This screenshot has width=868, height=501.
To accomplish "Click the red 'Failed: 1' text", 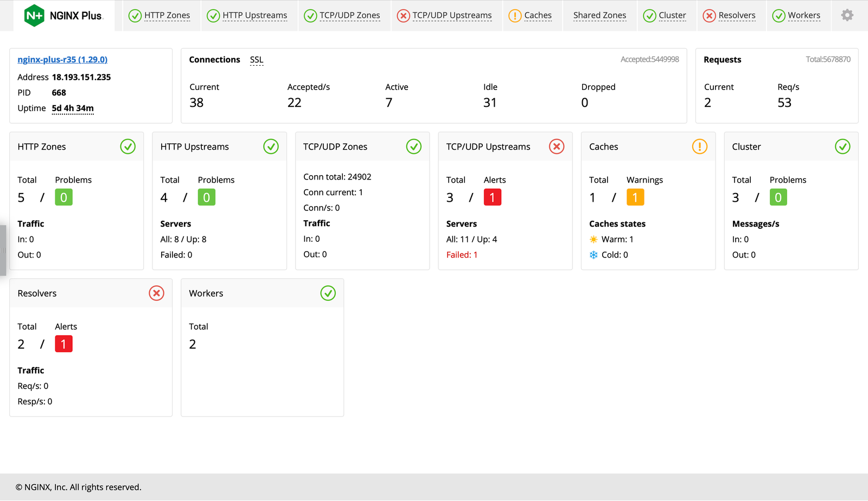I will (x=462, y=255).
